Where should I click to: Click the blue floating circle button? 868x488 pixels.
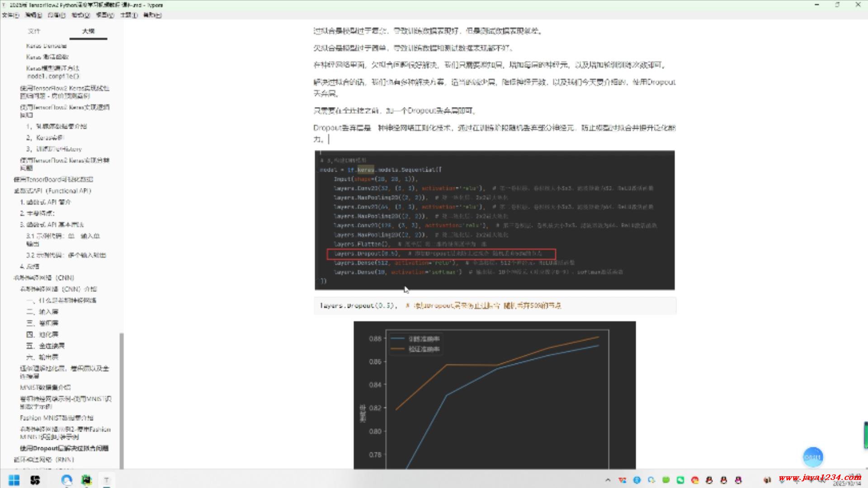pos(812,457)
